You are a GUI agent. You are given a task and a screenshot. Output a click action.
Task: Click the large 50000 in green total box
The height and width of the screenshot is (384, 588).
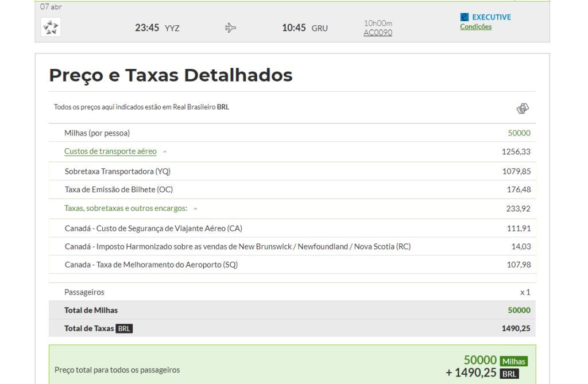(480, 360)
